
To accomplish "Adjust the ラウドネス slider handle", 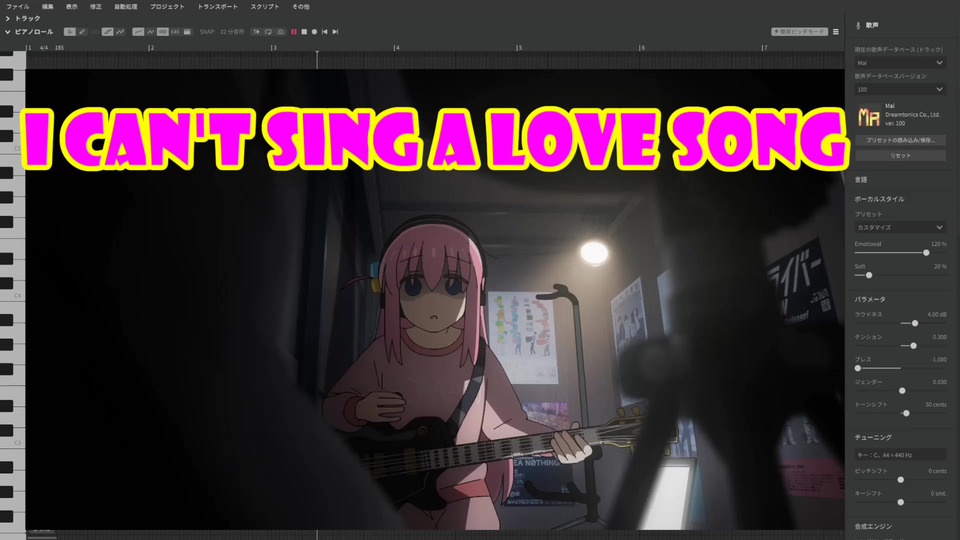I will (x=915, y=323).
